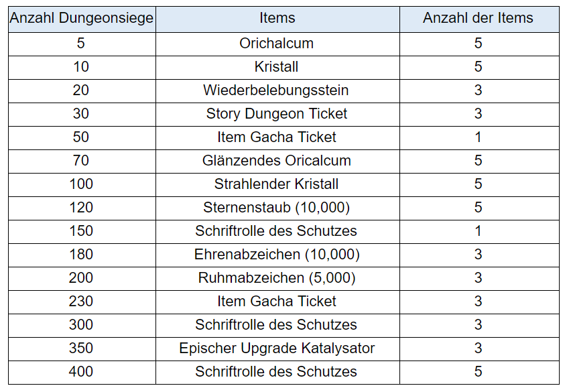This screenshot has height=392, width=567.
Task: Select the dungeon wins cell showing 180
Action: [81, 255]
